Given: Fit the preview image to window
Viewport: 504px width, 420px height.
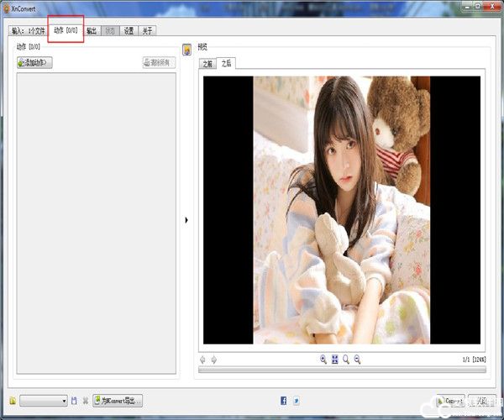Looking at the screenshot, I should point(334,360).
